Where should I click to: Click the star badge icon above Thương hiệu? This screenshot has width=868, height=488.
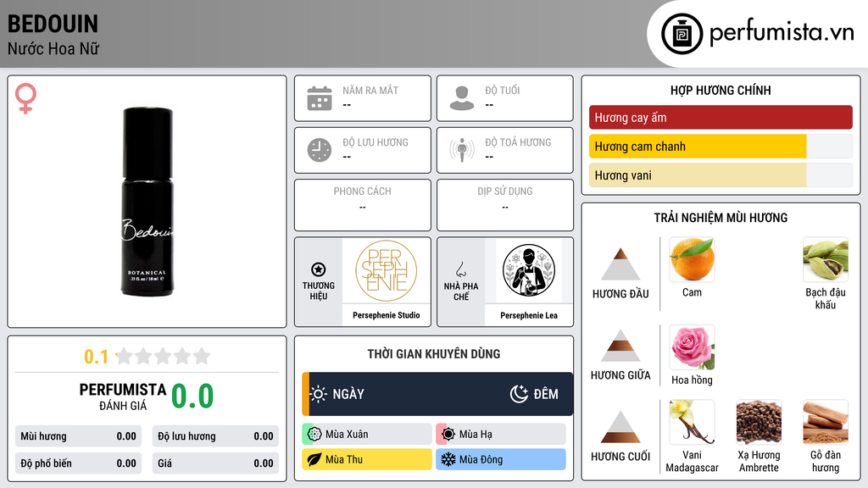point(319,269)
